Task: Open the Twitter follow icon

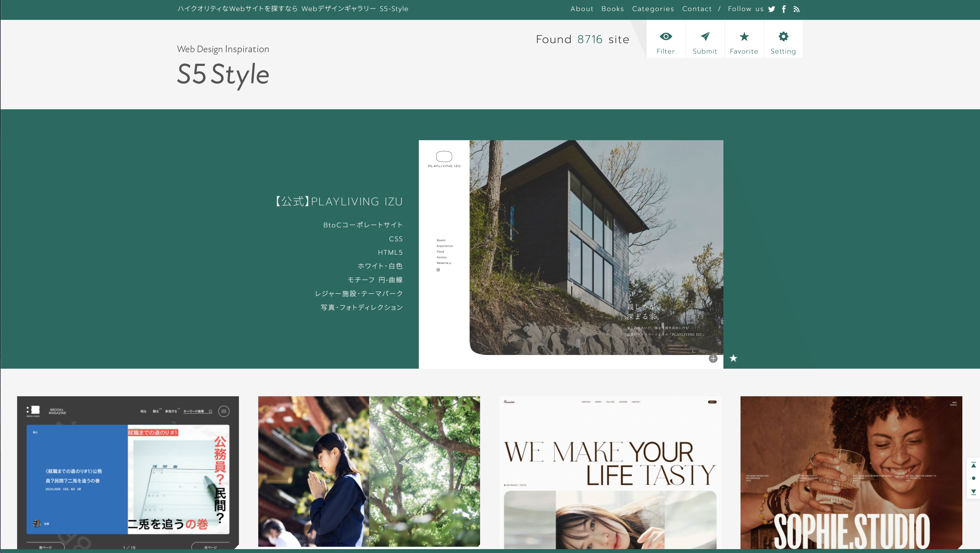Action: pyautogui.click(x=771, y=9)
